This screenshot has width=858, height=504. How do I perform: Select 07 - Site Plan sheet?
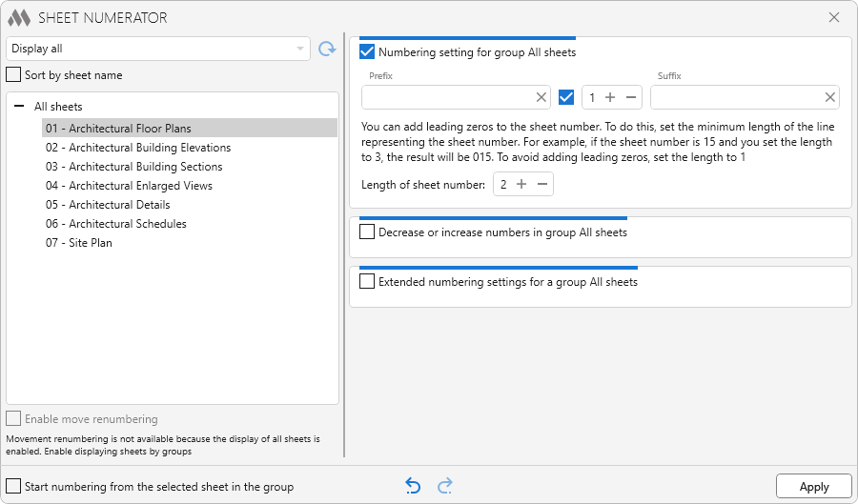click(x=78, y=243)
